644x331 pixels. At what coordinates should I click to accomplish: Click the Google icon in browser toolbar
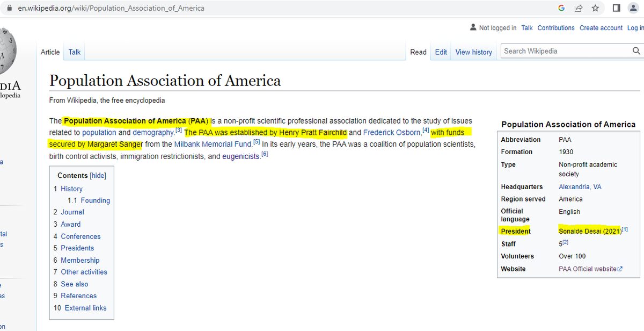click(x=561, y=8)
